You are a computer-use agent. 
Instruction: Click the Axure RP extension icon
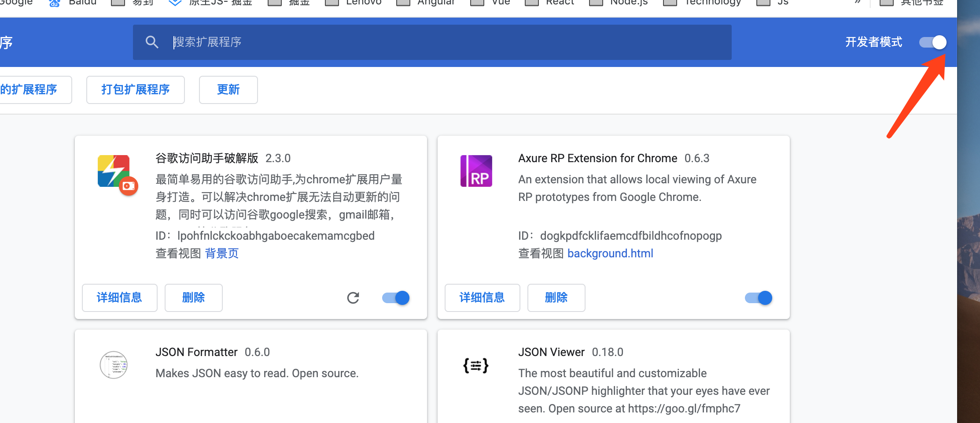pyautogui.click(x=476, y=171)
